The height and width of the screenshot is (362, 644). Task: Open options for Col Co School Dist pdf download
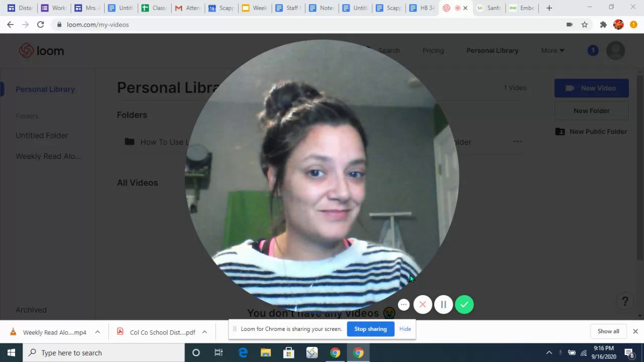coord(205,332)
